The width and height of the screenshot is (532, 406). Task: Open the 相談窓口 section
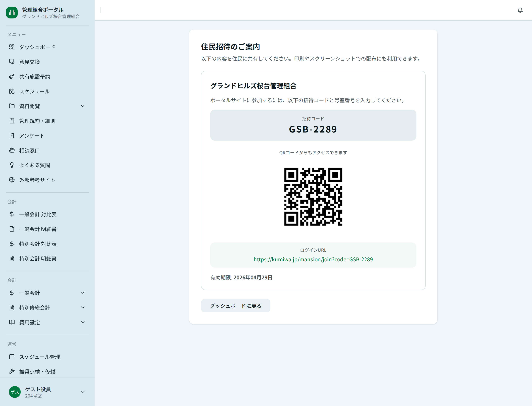click(30, 150)
